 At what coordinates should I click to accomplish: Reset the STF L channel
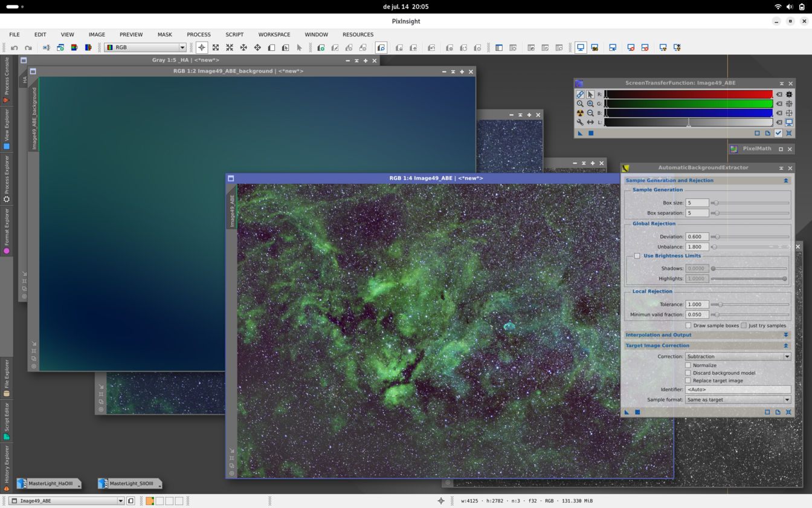[779, 122]
